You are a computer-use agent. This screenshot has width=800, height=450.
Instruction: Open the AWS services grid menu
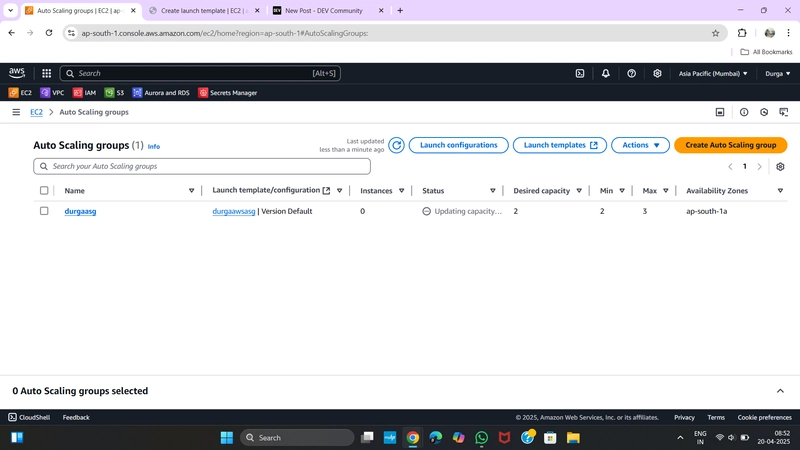pyautogui.click(x=46, y=73)
